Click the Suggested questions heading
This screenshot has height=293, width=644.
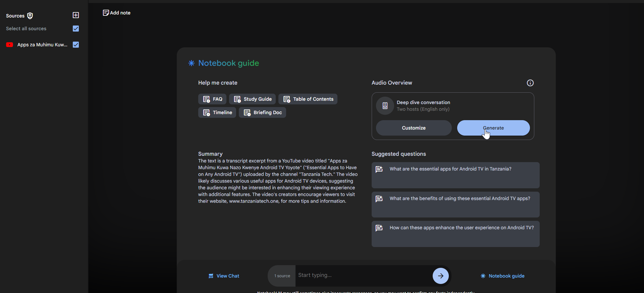tap(398, 154)
